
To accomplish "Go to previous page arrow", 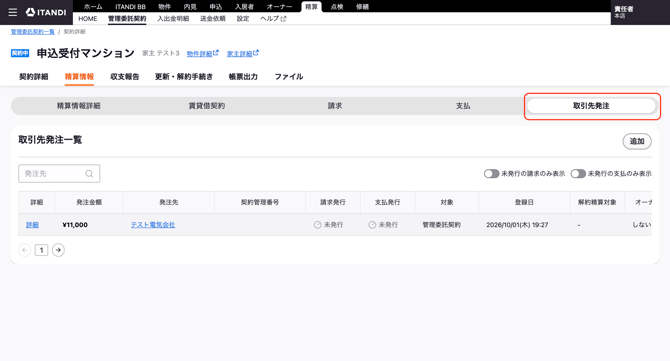I will point(25,250).
